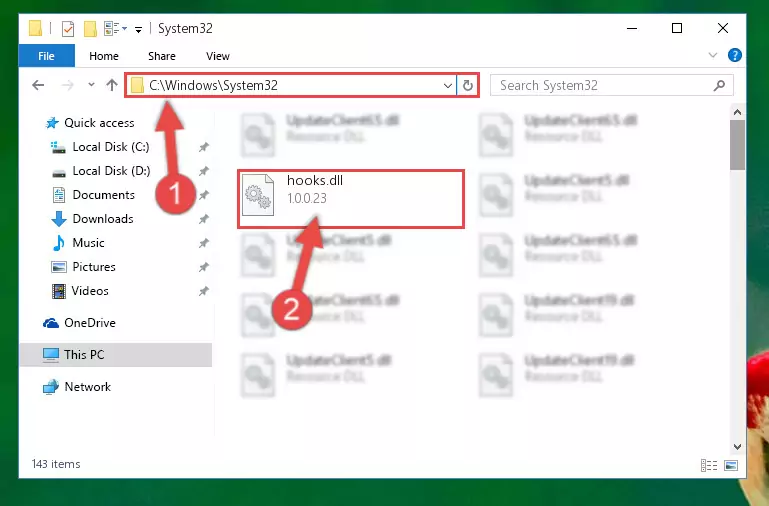This screenshot has height=506, width=769.
Task: Open the File menu tab
Action: click(47, 56)
